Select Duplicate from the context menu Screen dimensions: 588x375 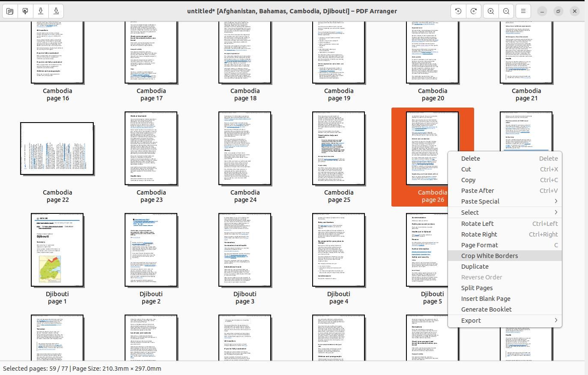(x=475, y=266)
